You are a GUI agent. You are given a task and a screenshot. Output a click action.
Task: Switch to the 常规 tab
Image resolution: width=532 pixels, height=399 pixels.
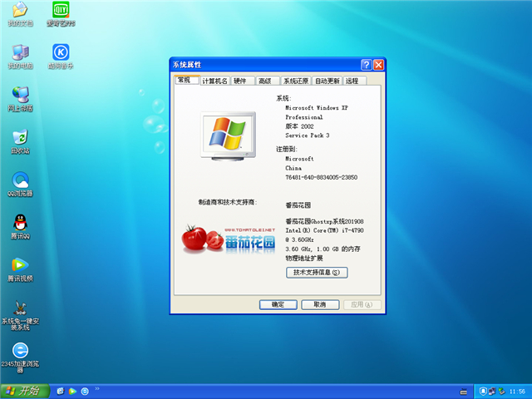click(186, 80)
